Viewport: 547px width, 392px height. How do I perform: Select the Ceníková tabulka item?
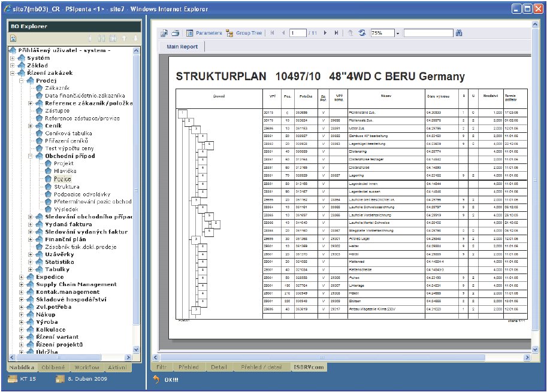click(x=68, y=133)
